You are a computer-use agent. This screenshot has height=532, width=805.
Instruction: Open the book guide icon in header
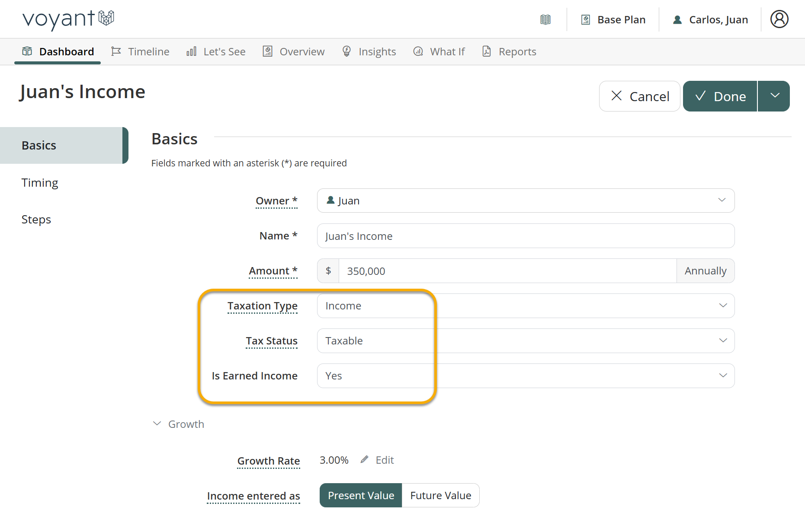[545, 20]
